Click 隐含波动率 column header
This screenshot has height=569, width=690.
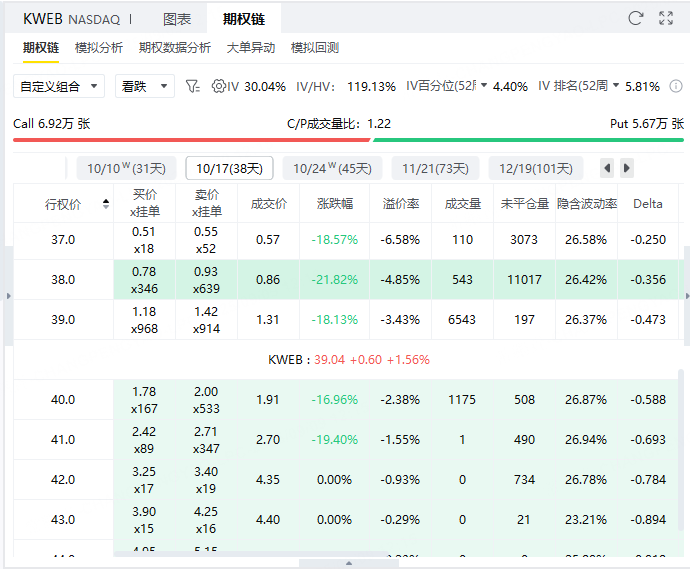[x=587, y=204]
